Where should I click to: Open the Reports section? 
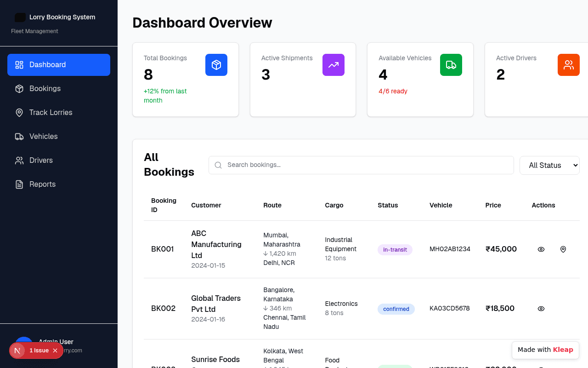(x=59, y=184)
